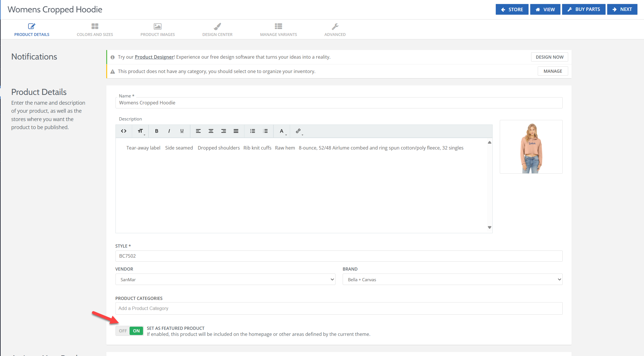
Task: Open the font size dropdown in editor
Action: (x=140, y=131)
